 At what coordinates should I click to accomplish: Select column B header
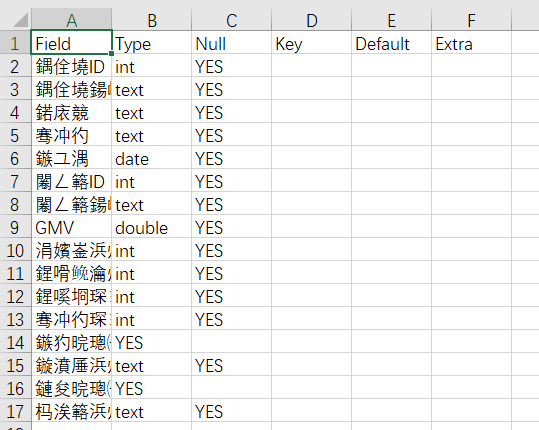click(x=152, y=20)
